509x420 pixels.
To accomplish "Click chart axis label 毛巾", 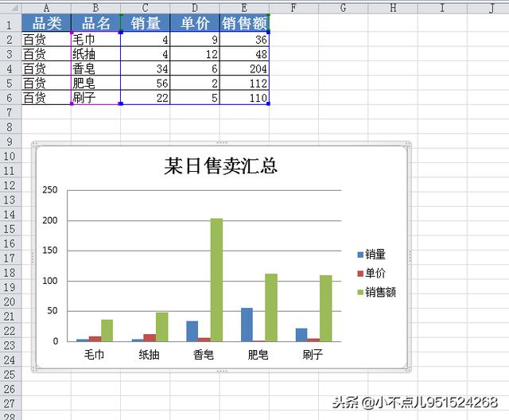I will [x=94, y=355].
